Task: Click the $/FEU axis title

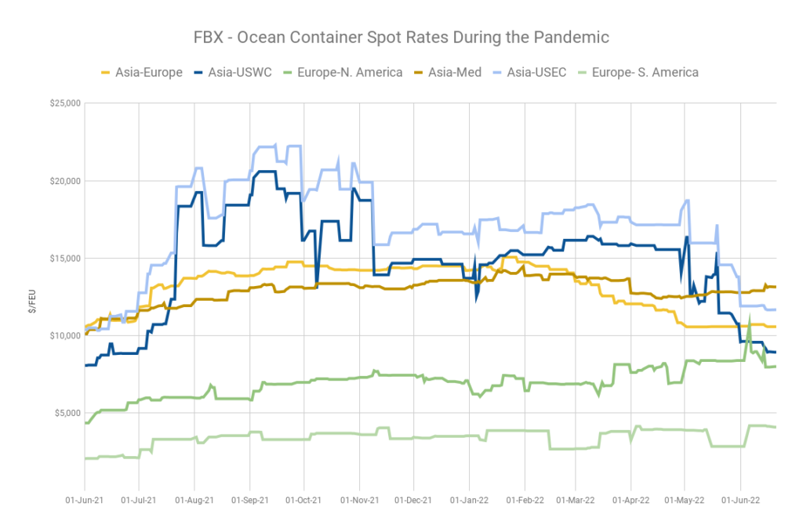Action: (32, 302)
